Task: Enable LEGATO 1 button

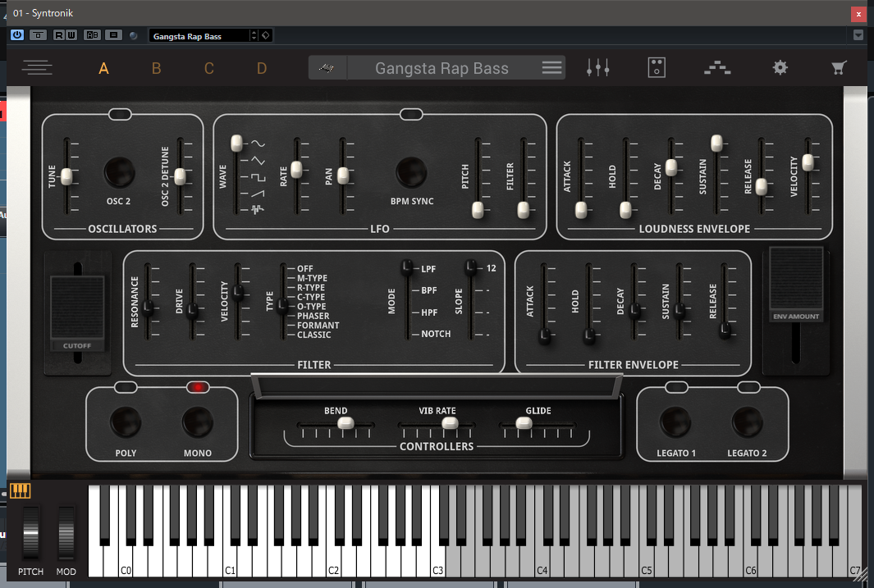Action: coord(675,422)
